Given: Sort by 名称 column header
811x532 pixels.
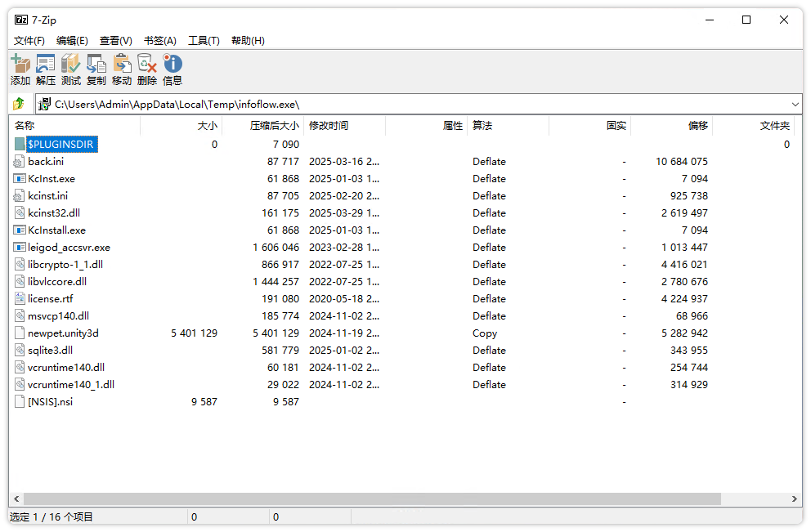Looking at the screenshot, I should coord(25,126).
